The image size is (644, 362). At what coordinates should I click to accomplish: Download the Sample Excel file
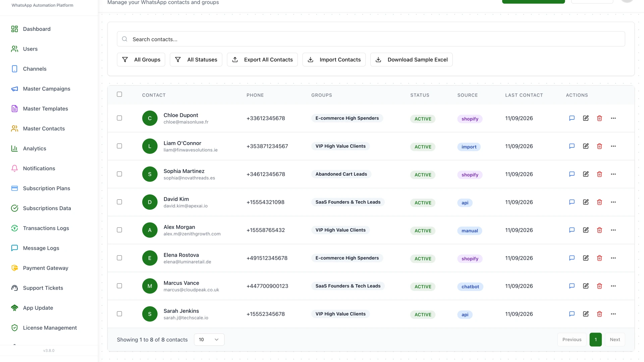click(412, 60)
